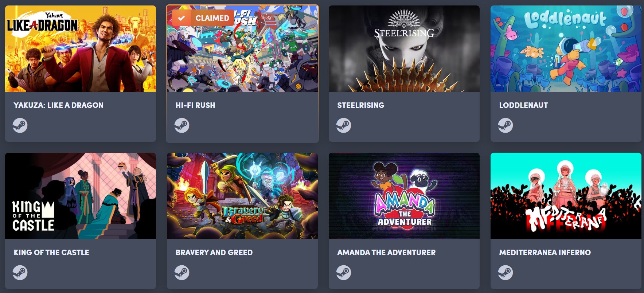Click the Steam icon under Mediterranea Inferno
The height and width of the screenshot is (293, 644).
pyautogui.click(x=506, y=273)
